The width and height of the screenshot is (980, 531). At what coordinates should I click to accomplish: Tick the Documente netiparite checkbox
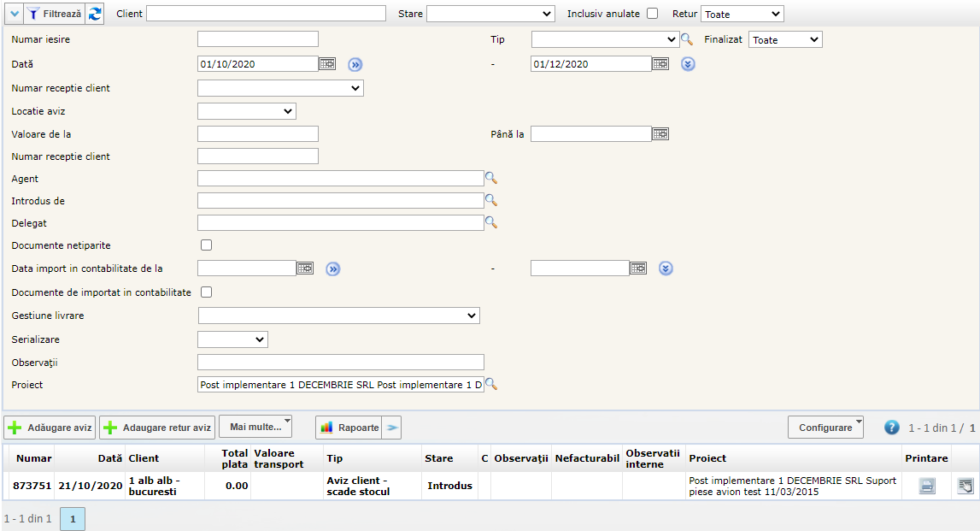pos(206,245)
